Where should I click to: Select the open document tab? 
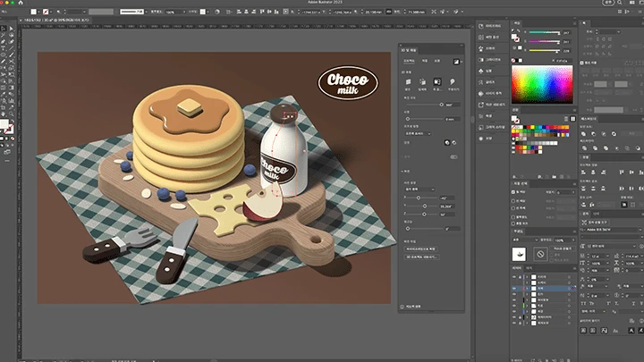56,20
